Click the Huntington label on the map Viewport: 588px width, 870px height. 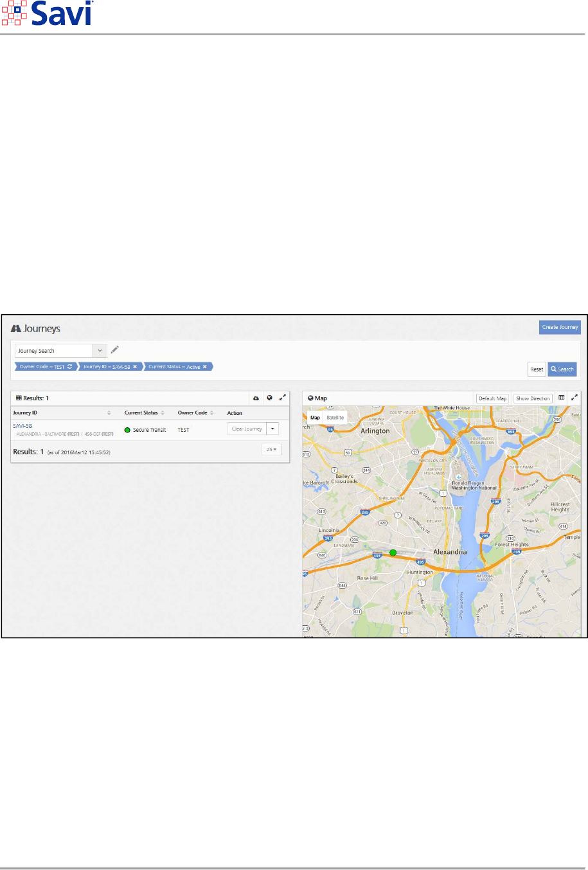click(x=420, y=572)
